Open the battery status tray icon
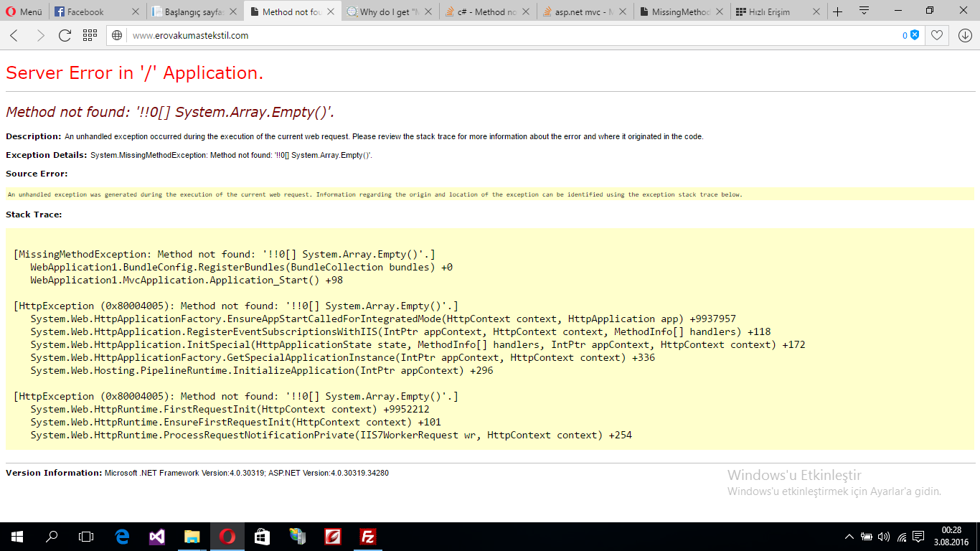980x551 pixels. coord(867,537)
